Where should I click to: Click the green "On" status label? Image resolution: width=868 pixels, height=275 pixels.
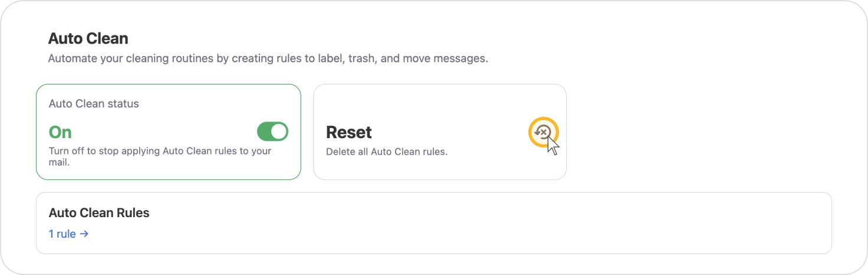(x=60, y=132)
